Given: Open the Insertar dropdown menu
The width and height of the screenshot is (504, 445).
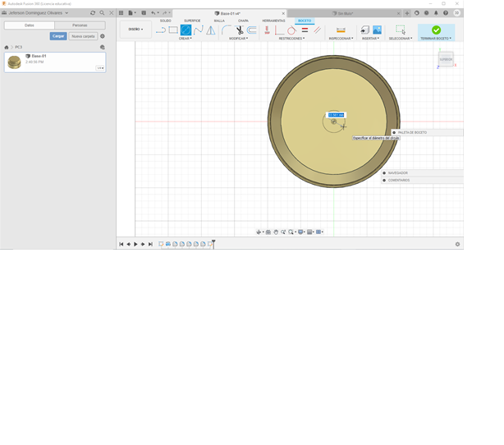Looking at the screenshot, I should (370, 39).
